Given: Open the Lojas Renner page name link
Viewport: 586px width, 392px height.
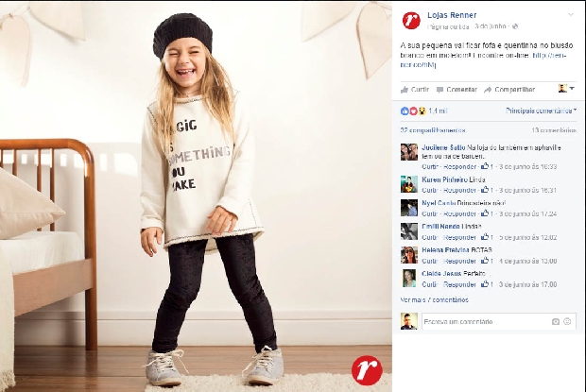Looking at the screenshot, I should (452, 15).
